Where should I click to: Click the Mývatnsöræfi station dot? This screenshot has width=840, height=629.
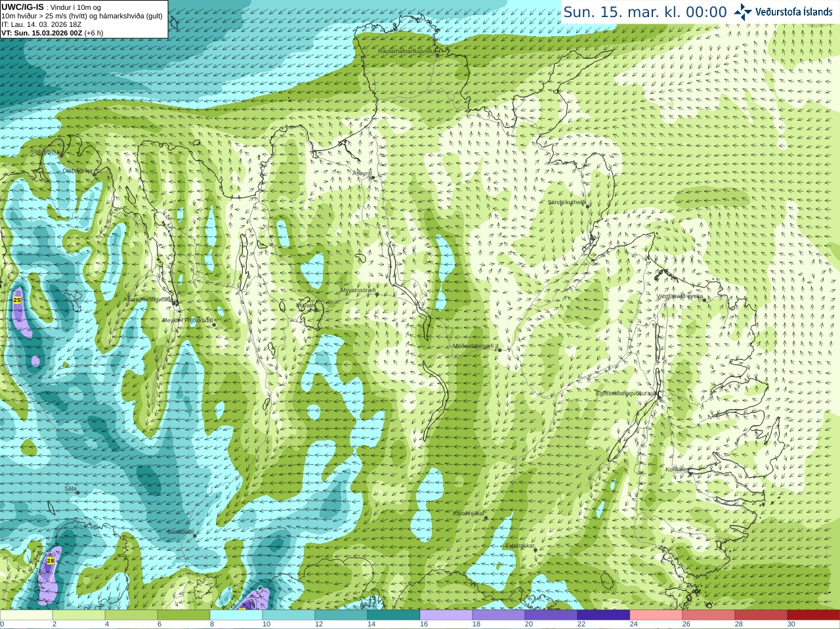coord(377,294)
